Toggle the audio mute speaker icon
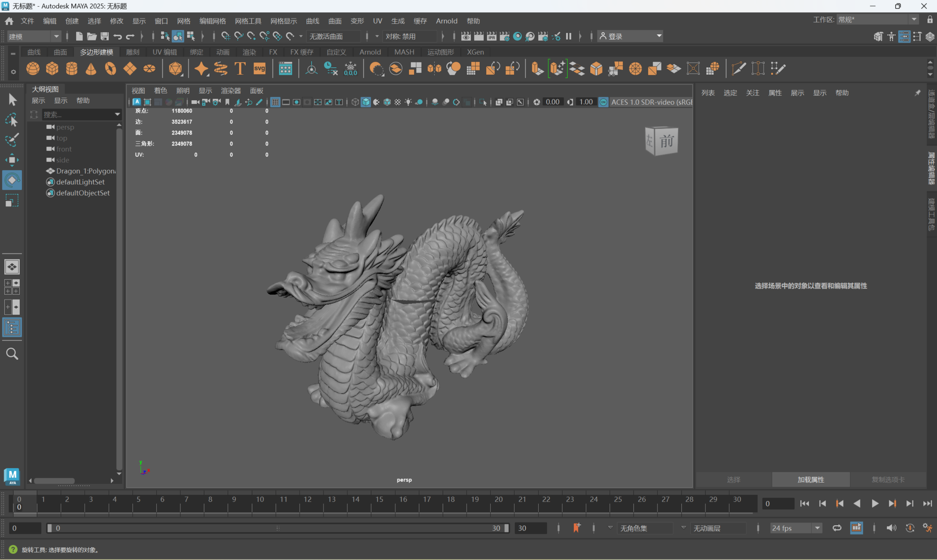937x560 pixels. [891, 528]
